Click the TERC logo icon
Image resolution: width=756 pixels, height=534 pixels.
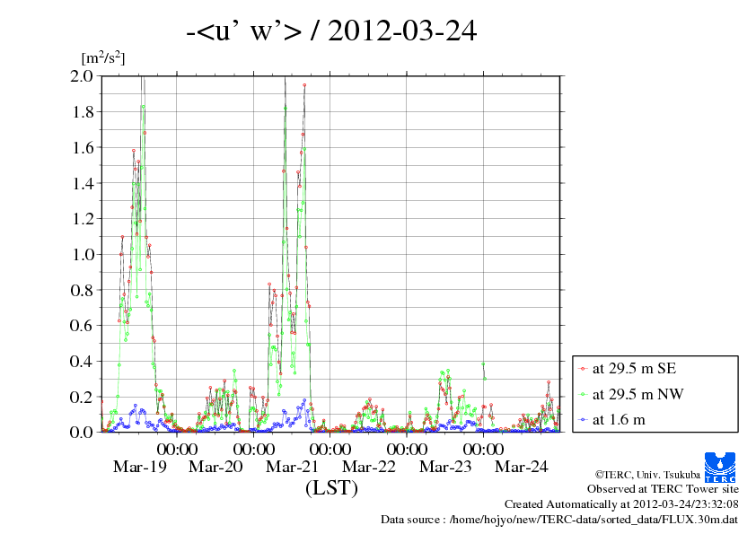point(720,468)
